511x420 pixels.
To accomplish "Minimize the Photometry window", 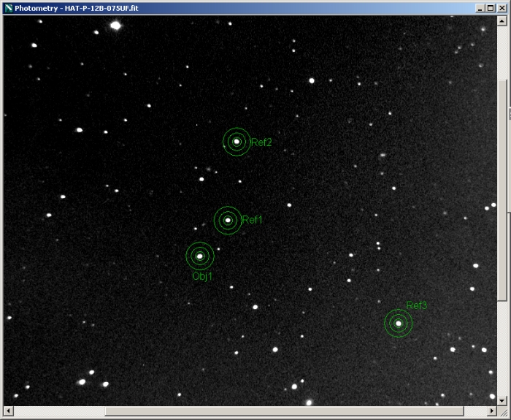I will [x=480, y=7].
